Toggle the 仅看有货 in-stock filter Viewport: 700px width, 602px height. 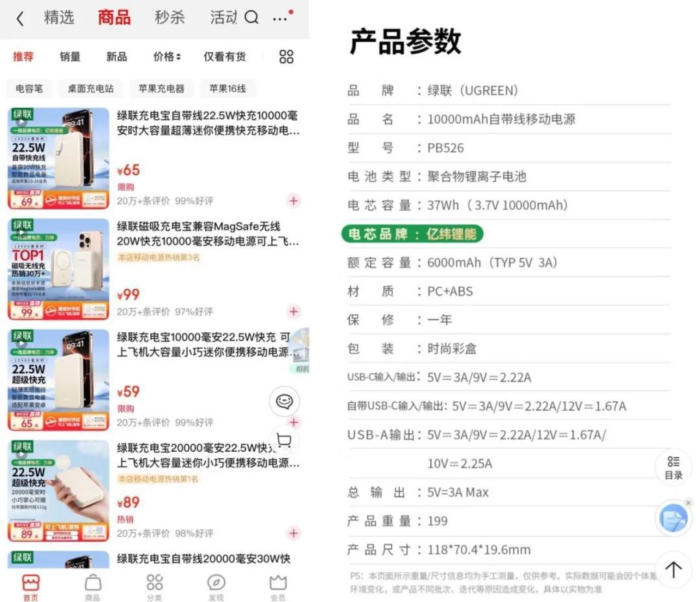[224, 57]
